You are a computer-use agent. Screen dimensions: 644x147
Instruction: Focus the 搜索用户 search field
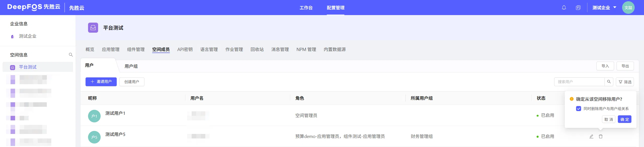point(579,82)
